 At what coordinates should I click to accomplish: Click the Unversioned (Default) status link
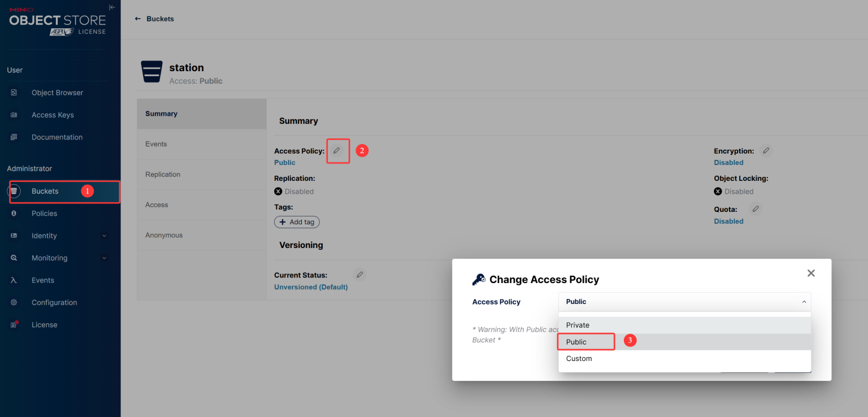pos(311,287)
